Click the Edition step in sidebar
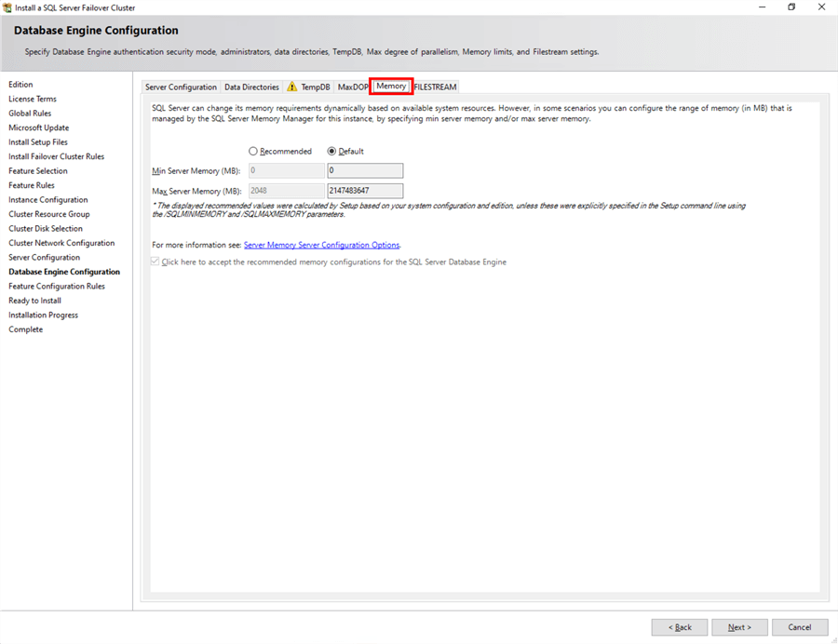 coord(20,85)
